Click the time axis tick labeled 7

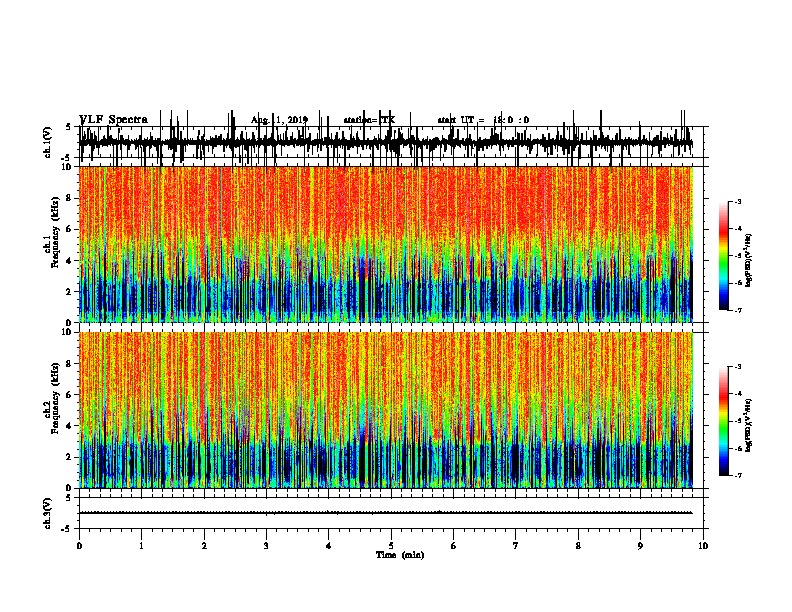[x=516, y=545]
